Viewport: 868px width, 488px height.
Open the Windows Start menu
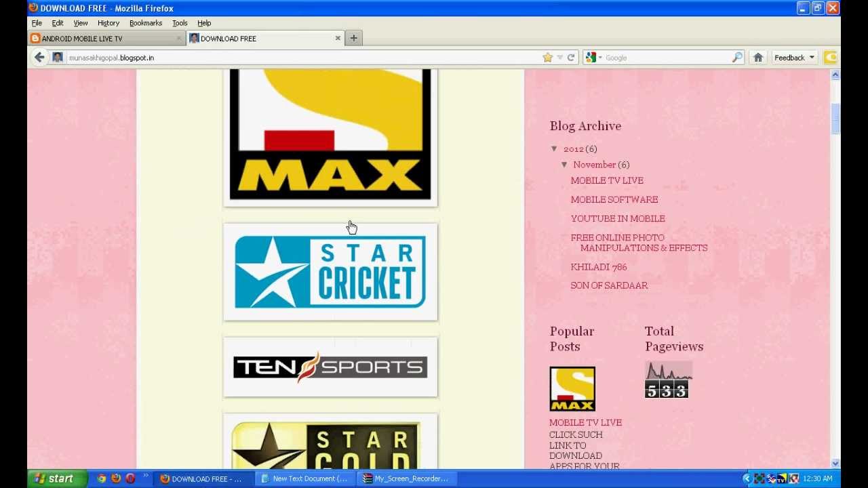point(58,479)
